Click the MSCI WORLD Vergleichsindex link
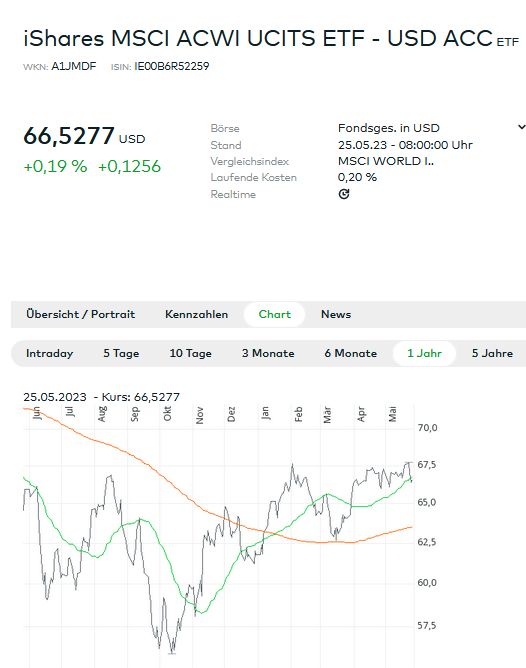526x668 pixels. (x=385, y=161)
